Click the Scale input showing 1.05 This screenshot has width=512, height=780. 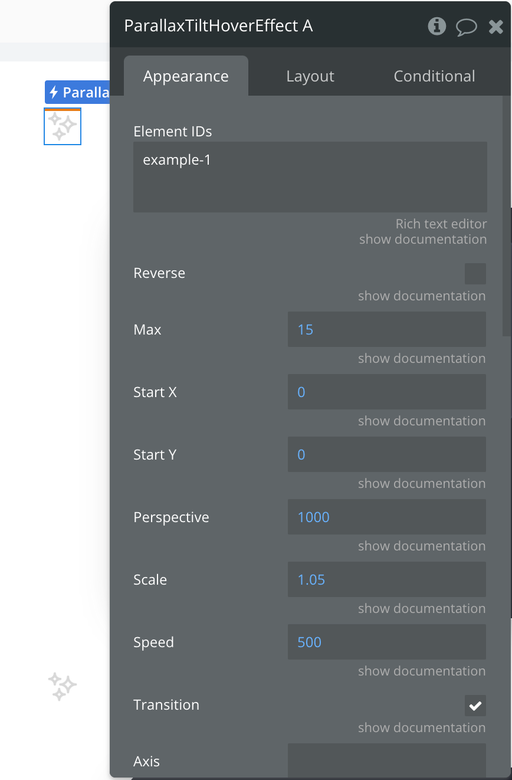387,580
